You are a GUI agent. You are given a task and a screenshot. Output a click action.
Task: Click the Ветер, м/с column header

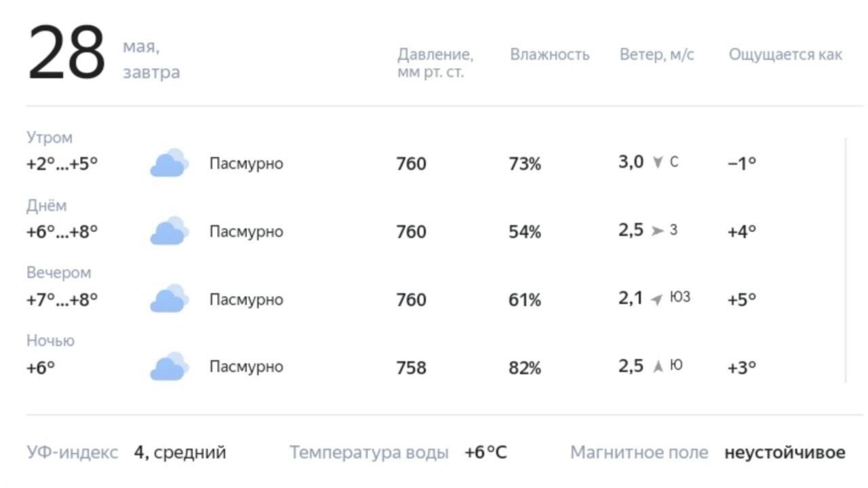tap(656, 54)
